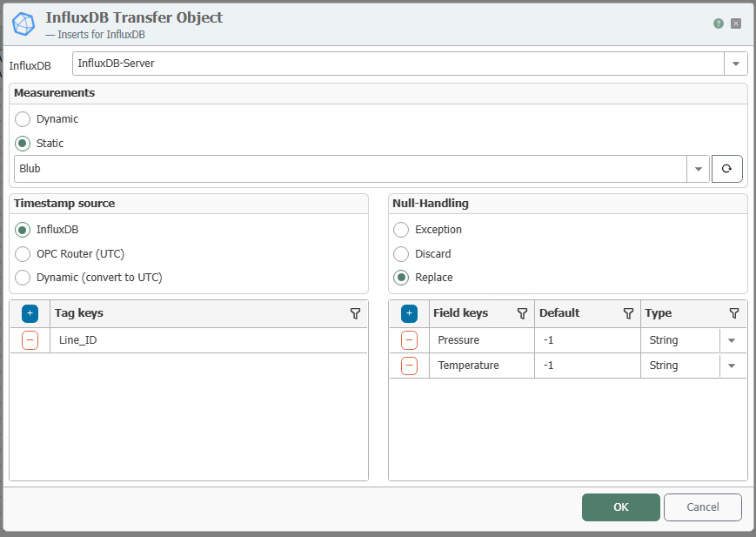The image size is (756, 537).
Task: Select Static measurements option
Action: pyautogui.click(x=23, y=144)
